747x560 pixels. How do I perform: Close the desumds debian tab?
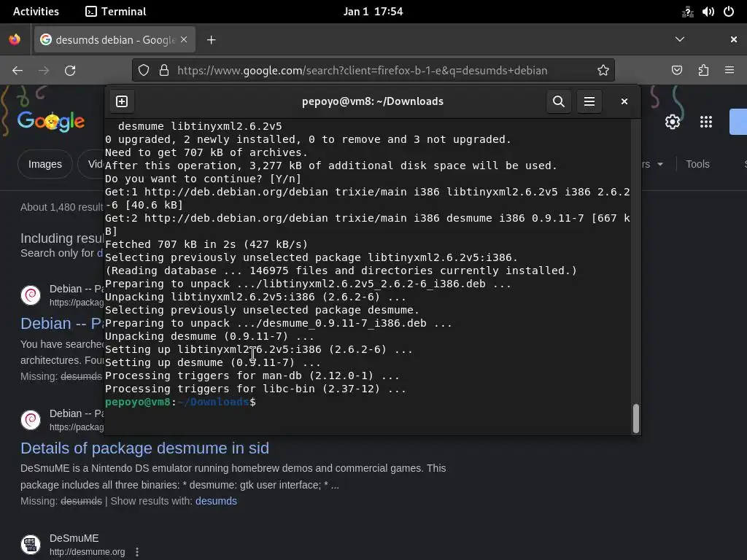[184, 39]
